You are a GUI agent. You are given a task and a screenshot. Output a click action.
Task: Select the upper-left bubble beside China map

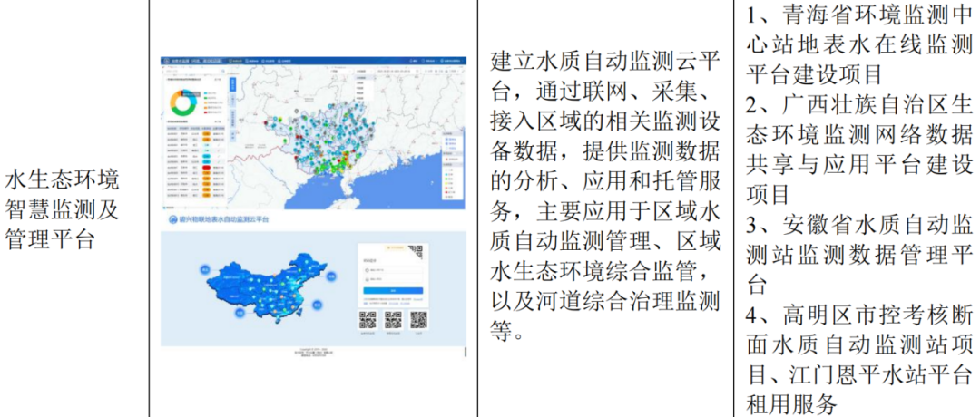click(x=205, y=269)
